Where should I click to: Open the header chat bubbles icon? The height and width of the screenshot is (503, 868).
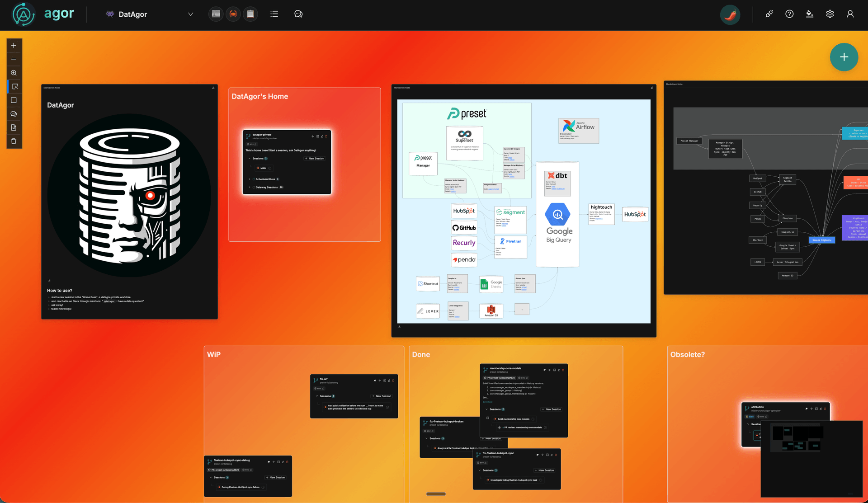298,14
